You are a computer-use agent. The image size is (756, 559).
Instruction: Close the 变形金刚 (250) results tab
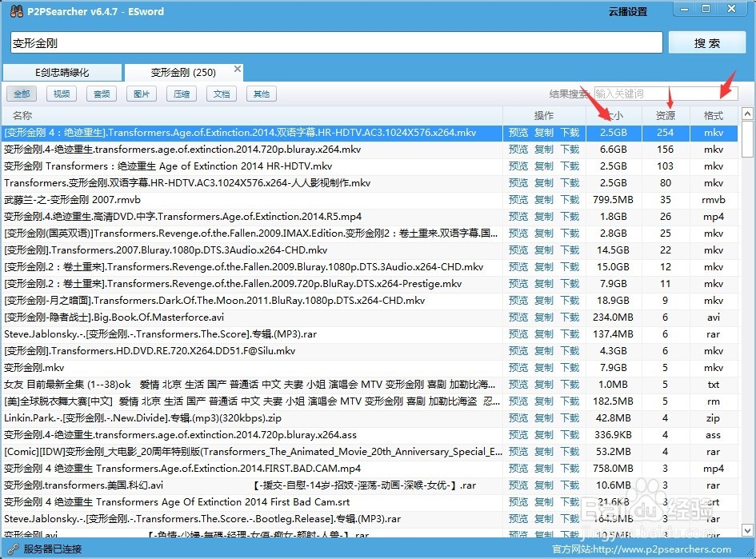[238, 69]
